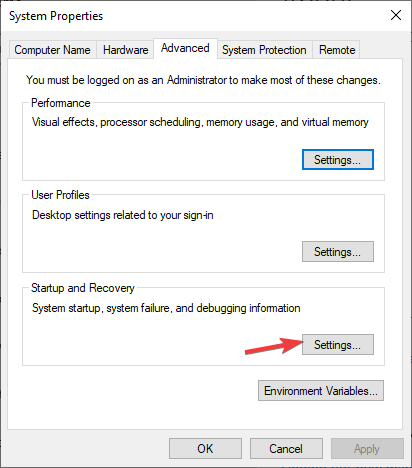Dismiss the dialog with Cancel
The height and width of the screenshot is (468, 412).
pos(286,449)
